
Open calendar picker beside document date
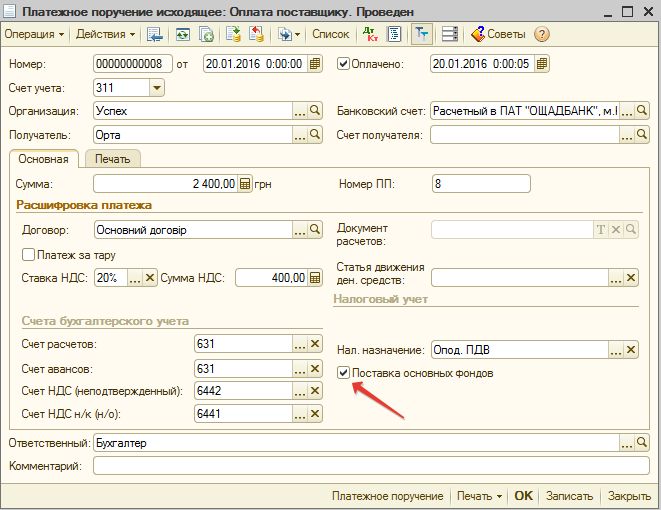click(315, 64)
